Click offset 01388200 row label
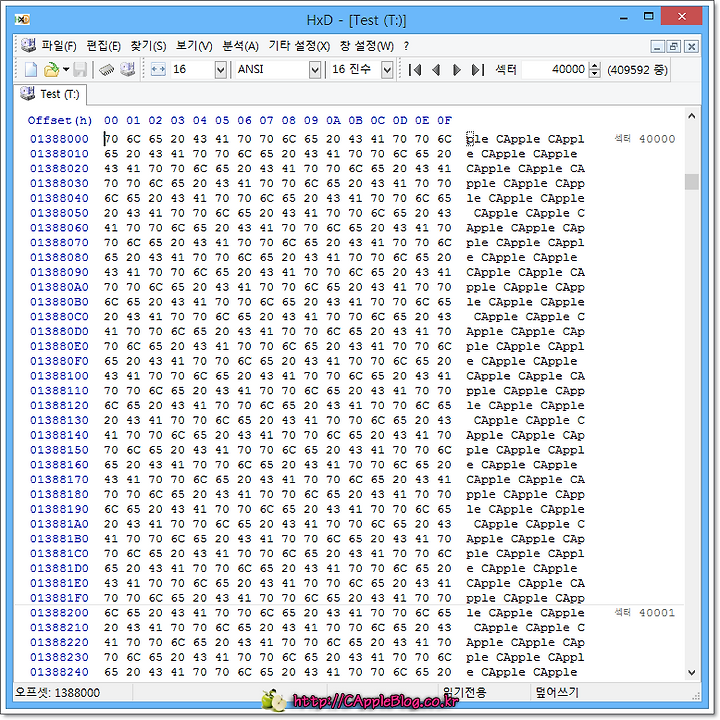This screenshot has width=720, height=720. 59,613
